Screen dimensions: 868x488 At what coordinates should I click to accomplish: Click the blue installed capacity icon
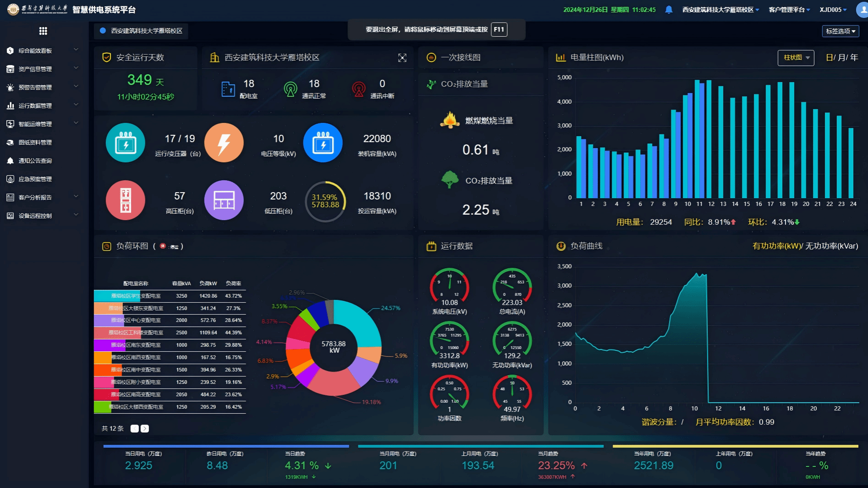[x=323, y=143]
